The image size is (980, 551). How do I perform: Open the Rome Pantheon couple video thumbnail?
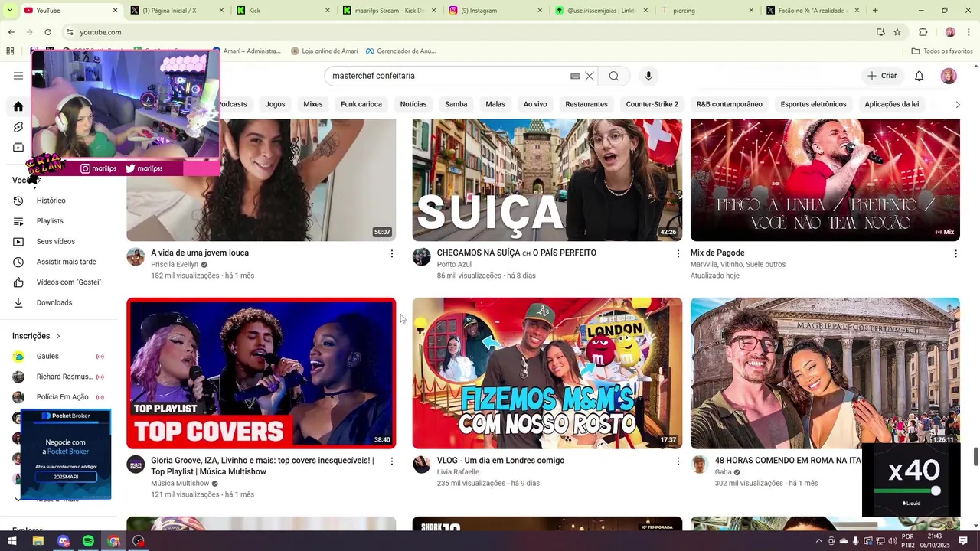[x=825, y=373]
